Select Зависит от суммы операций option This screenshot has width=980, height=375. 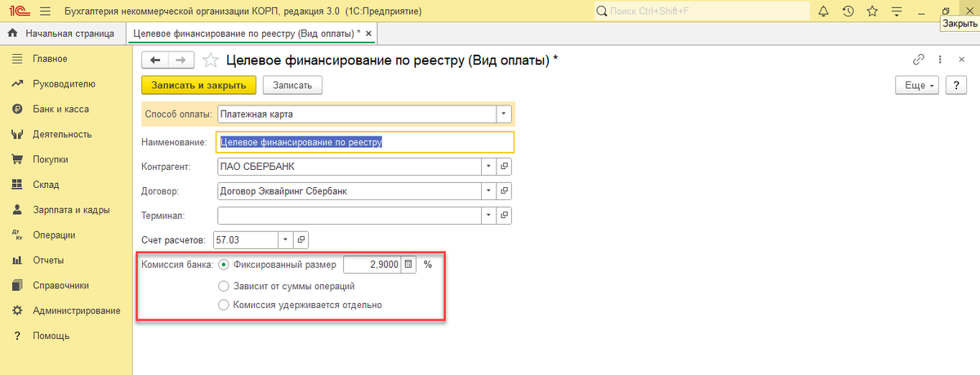(224, 286)
